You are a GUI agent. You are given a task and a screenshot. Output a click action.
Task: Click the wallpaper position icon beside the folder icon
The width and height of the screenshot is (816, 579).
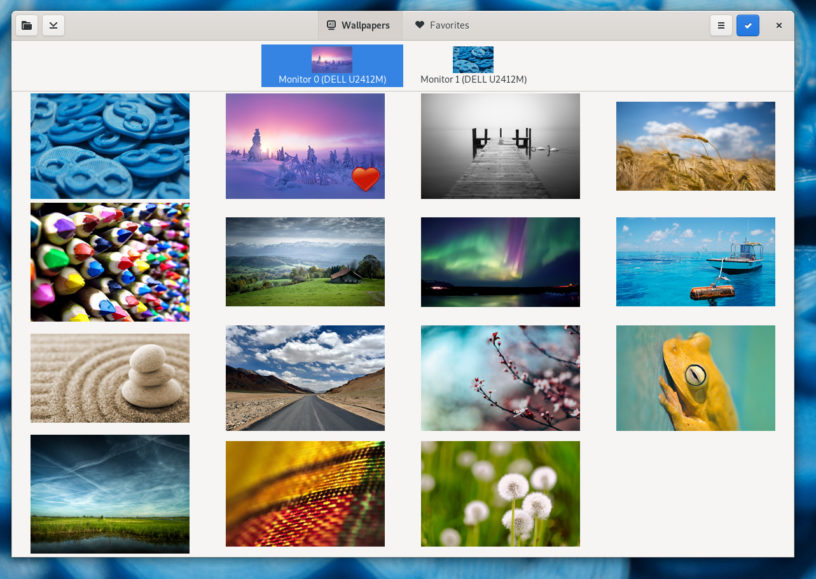pos(54,25)
